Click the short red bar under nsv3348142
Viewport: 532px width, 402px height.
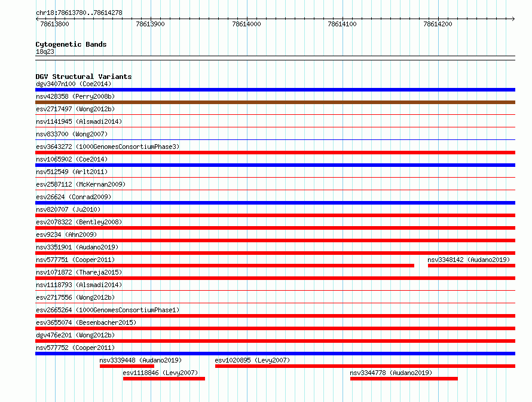point(472,266)
